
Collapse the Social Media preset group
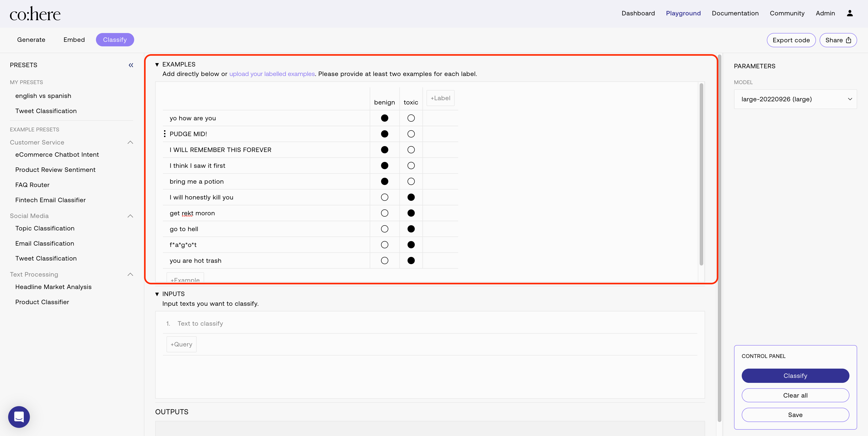pyautogui.click(x=130, y=216)
